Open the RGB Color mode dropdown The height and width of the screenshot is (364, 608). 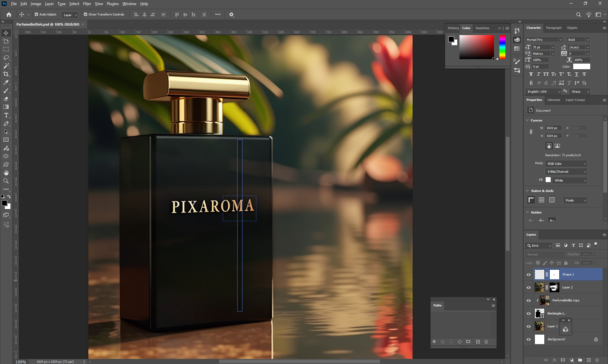[x=566, y=164]
